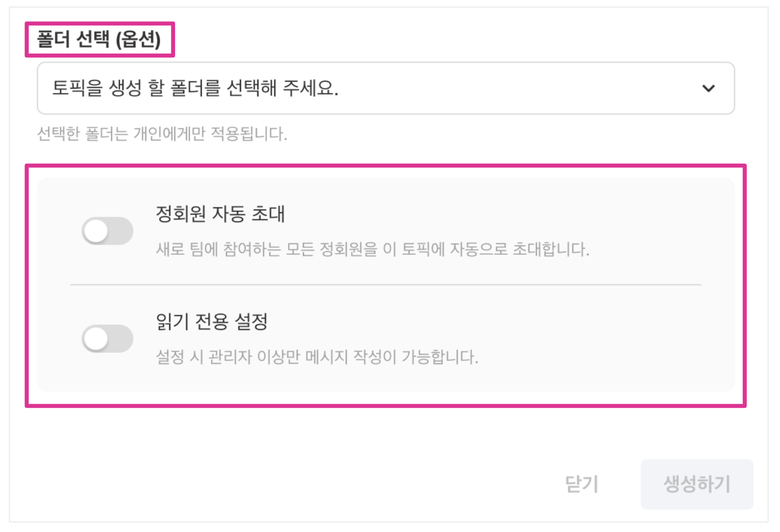Image resolution: width=780 pixels, height=532 pixels.
Task: Expand the folder selection chevron arrow
Action: coord(708,88)
